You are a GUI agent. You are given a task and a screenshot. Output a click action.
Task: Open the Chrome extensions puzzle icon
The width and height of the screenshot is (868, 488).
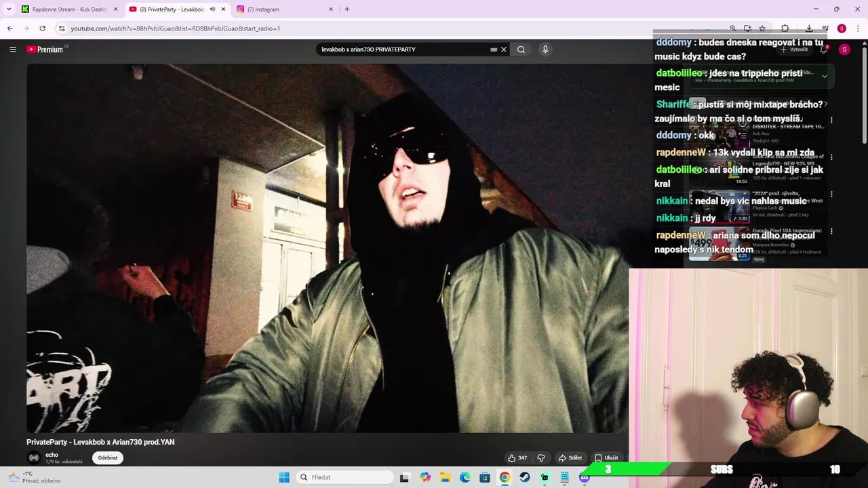tap(785, 28)
